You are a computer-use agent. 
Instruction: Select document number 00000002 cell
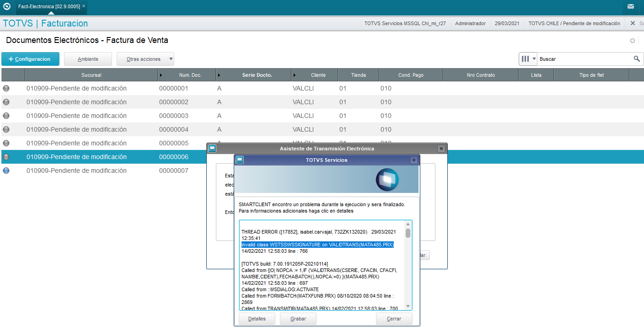pos(174,102)
